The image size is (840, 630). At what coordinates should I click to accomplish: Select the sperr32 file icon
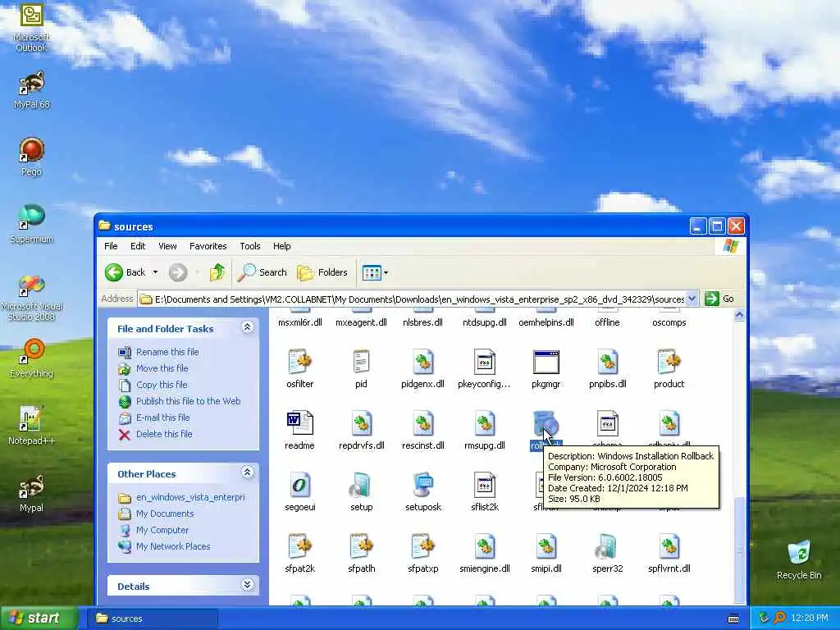(x=608, y=547)
